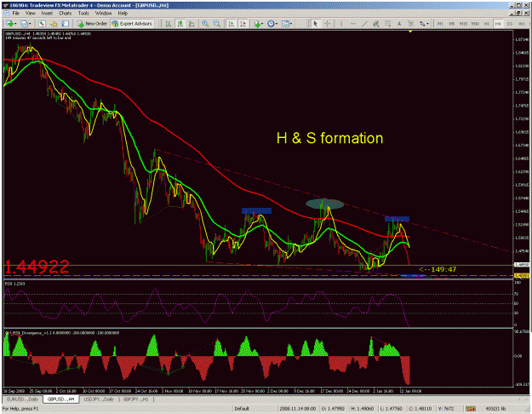Select the Horizontal Line drawing tool

coord(353,24)
